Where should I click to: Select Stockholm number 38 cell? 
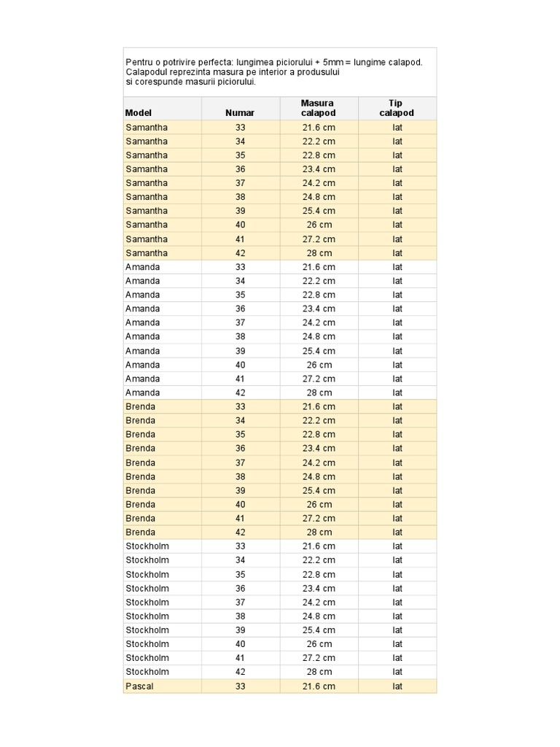point(241,616)
